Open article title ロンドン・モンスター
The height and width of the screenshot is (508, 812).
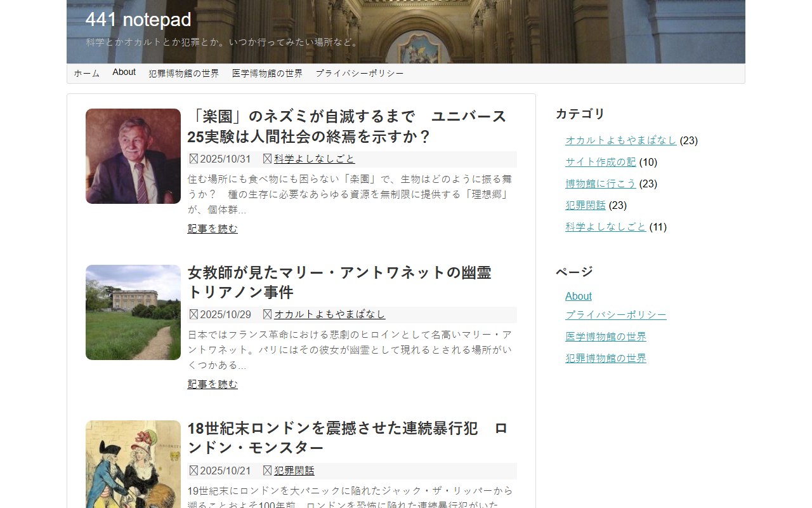pos(347,438)
